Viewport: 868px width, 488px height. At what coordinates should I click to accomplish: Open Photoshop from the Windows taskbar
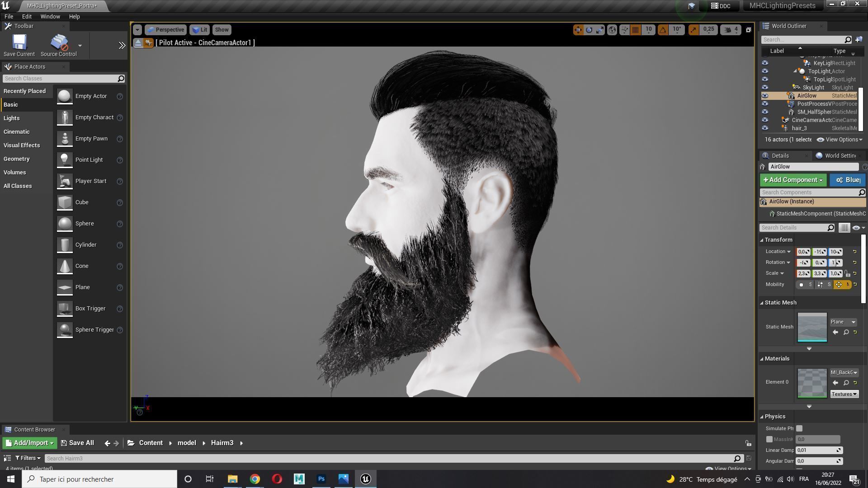[321, 479]
